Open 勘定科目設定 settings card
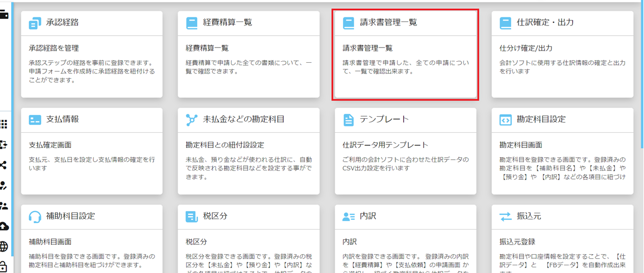This screenshot has width=644, height=273. [562, 151]
